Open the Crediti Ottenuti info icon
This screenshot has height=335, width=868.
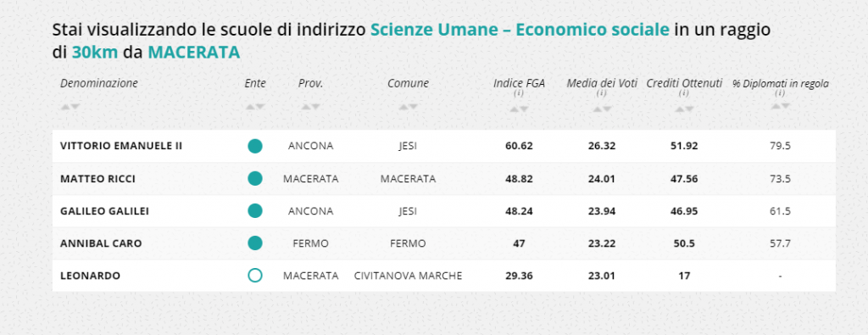tap(684, 93)
